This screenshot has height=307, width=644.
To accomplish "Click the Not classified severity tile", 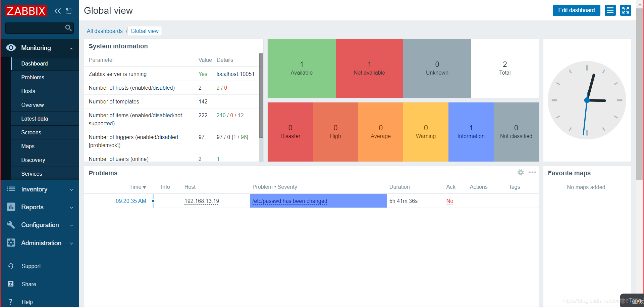I will (x=516, y=132).
